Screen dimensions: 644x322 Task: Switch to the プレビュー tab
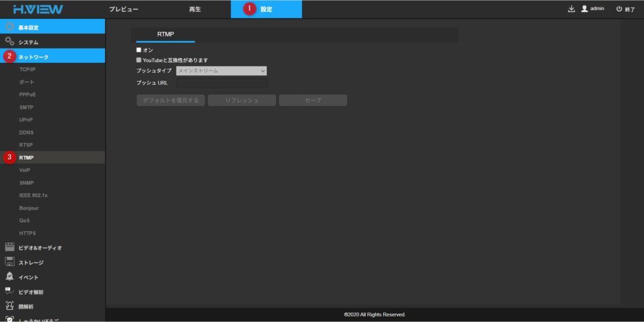point(123,9)
